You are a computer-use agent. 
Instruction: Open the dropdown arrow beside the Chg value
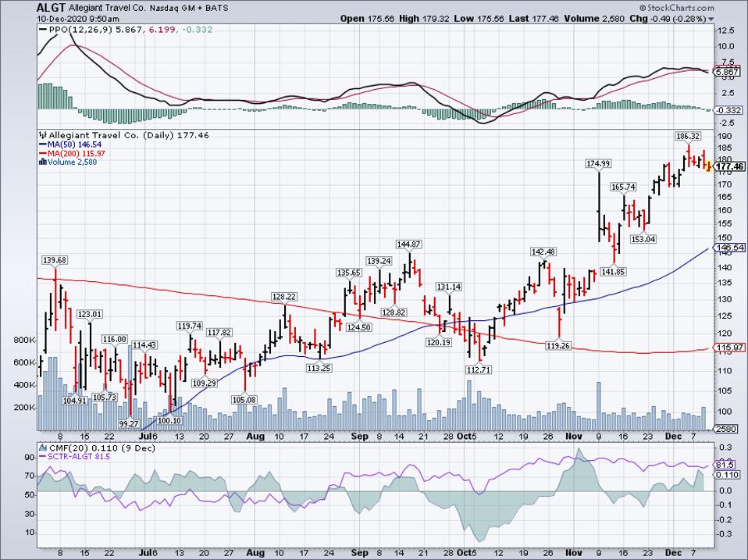(711, 20)
